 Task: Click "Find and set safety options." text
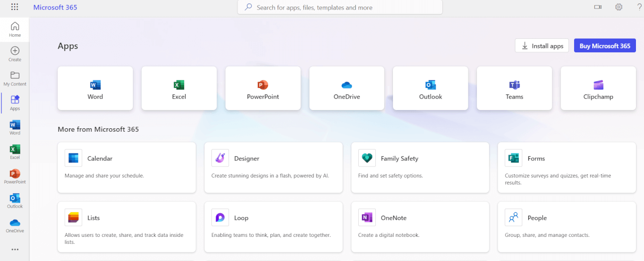coord(390,176)
